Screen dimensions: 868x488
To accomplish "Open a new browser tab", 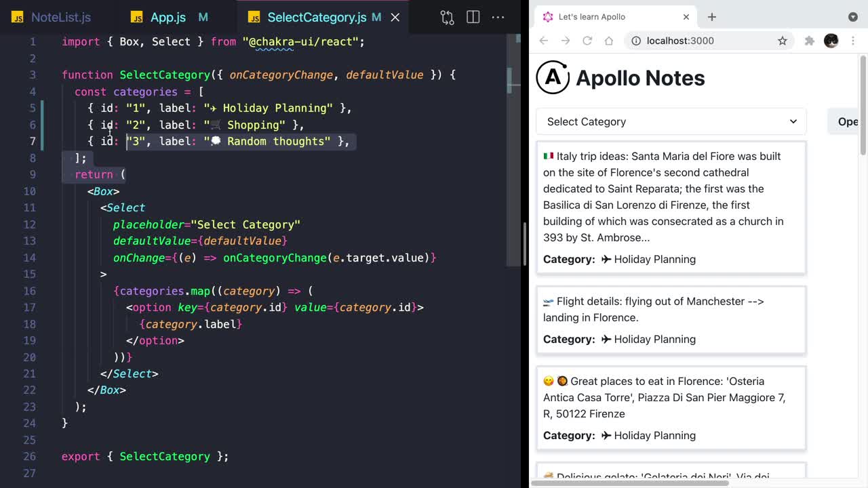I will (x=712, y=17).
